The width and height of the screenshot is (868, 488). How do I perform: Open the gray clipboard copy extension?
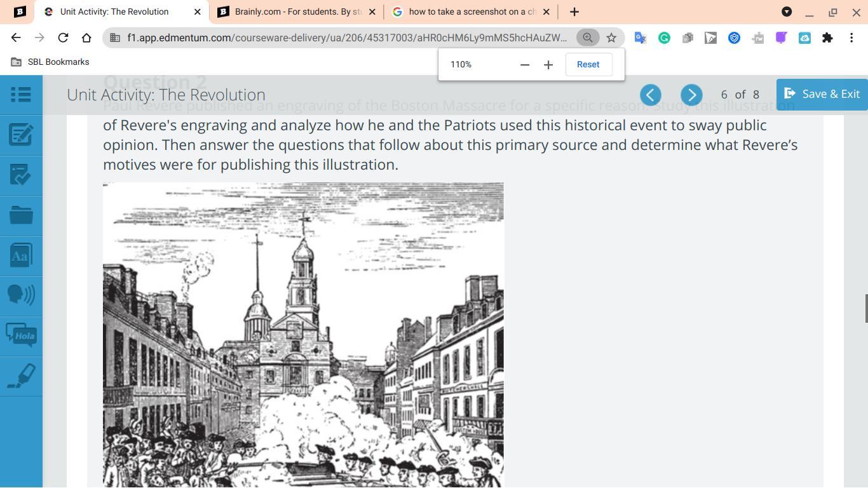(x=688, y=37)
